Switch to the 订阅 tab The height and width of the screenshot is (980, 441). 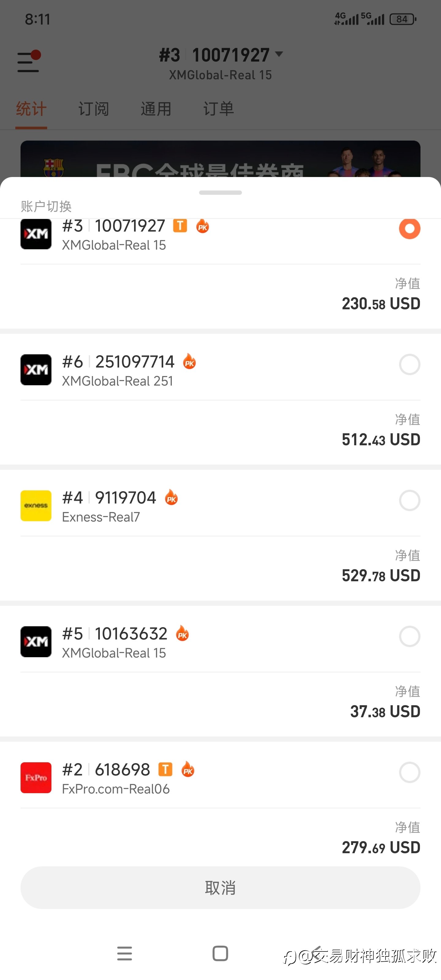(94, 109)
